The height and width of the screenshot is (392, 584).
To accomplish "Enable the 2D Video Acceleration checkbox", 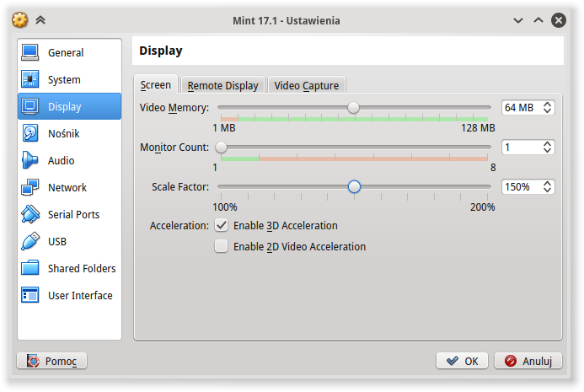I will tap(222, 246).
